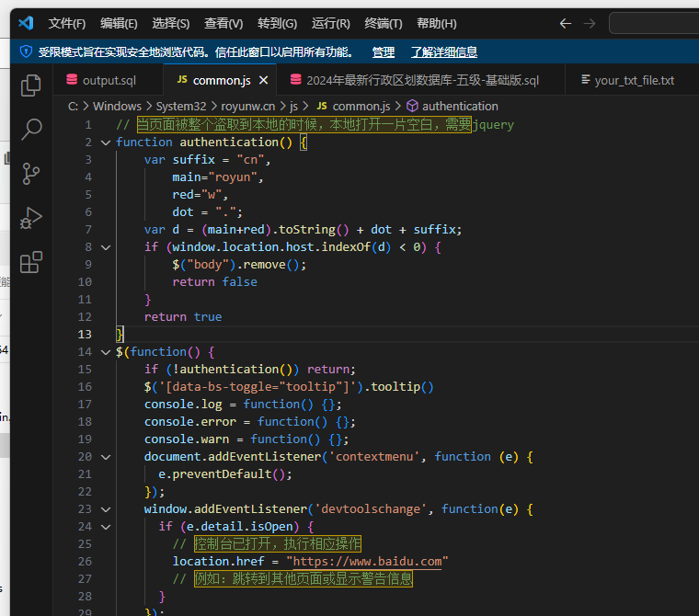The image size is (699, 616).
Task: Collapse the contextmenu listener at line 20
Action: (x=106, y=457)
